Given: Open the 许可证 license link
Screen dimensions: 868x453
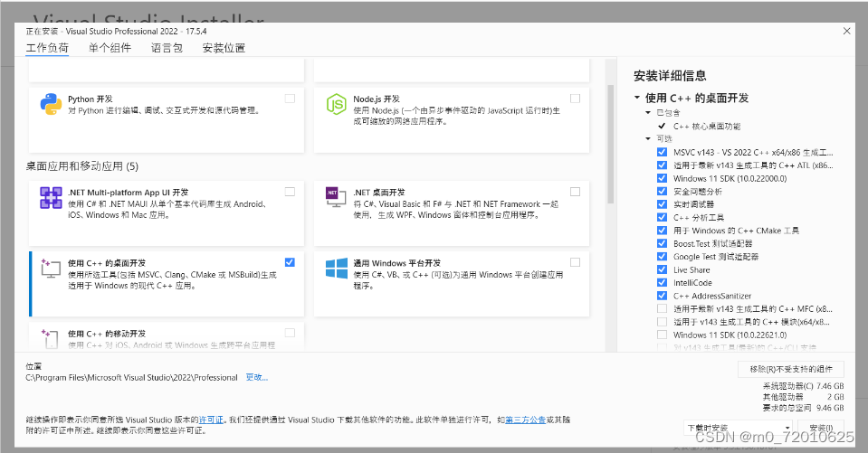Looking at the screenshot, I should click(x=211, y=420).
